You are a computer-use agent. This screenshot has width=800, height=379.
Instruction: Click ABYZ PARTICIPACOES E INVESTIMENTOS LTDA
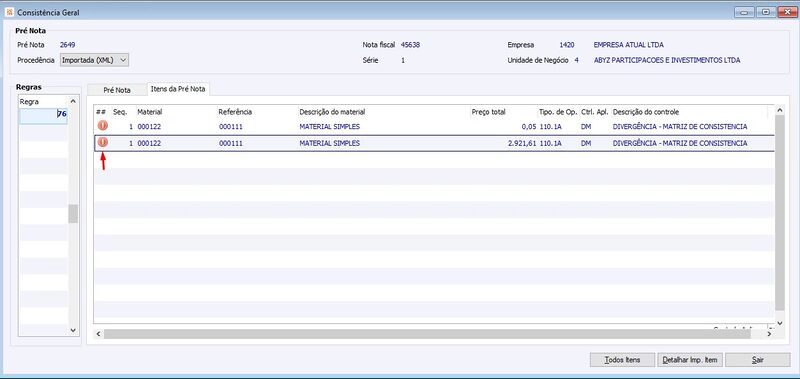click(667, 60)
